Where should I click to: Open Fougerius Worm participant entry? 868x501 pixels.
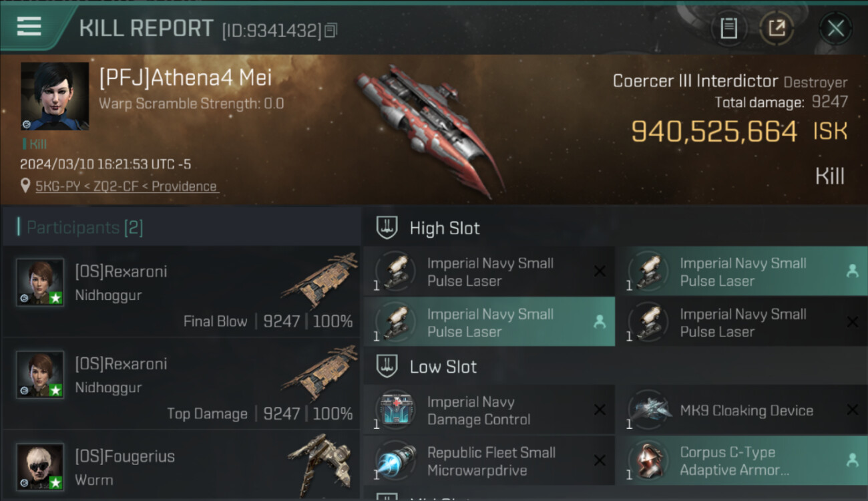coord(181,466)
